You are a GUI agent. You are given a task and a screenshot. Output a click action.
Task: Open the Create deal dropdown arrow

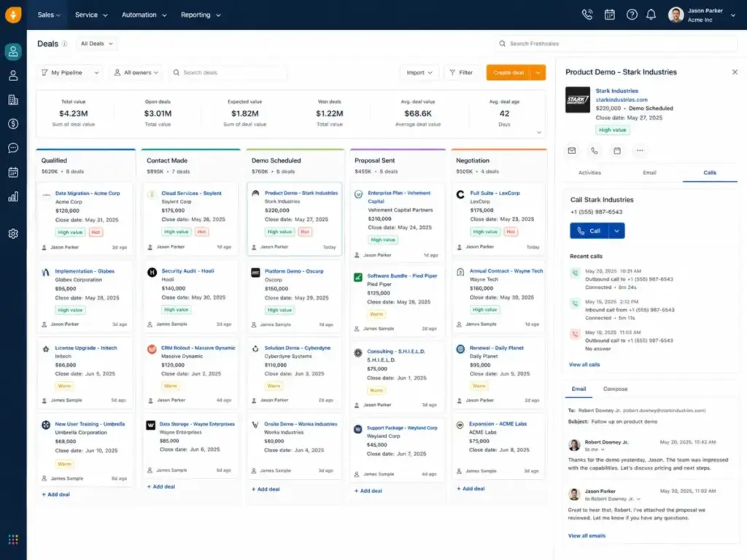click(538, 72)
